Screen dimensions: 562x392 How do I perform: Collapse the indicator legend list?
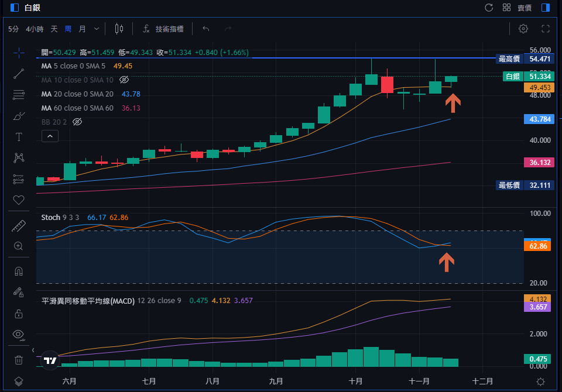(x=50, y=136)
